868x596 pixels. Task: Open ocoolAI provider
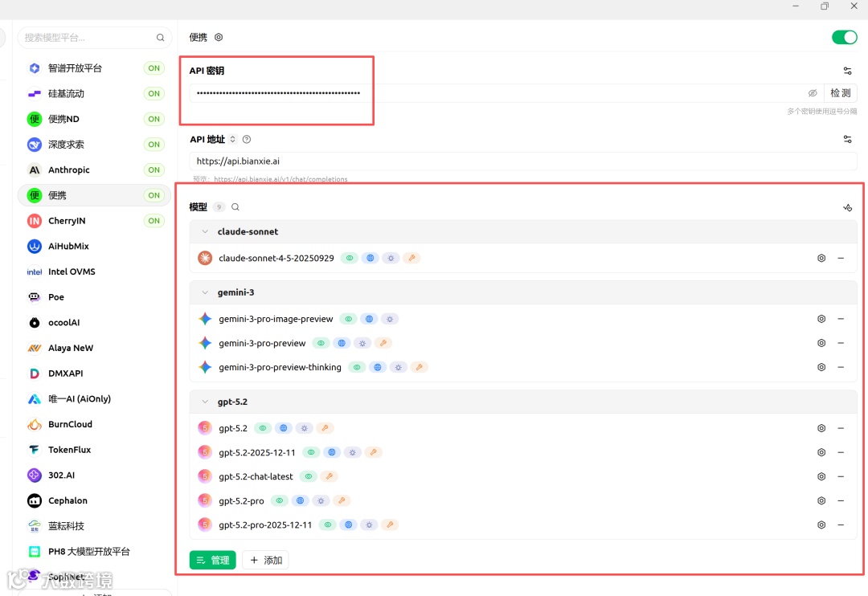pyautogui.click(x=95, y=323)
